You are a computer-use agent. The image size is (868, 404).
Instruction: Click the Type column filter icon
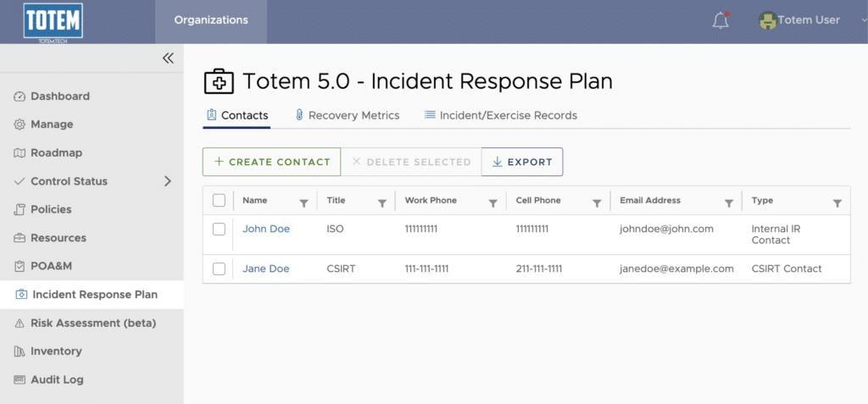pos(837,203)
